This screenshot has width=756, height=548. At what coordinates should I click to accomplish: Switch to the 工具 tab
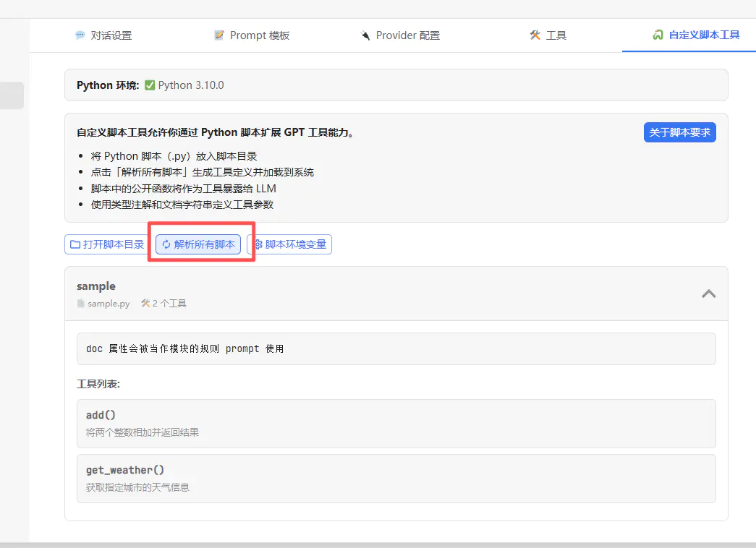[x=548, y=35]
